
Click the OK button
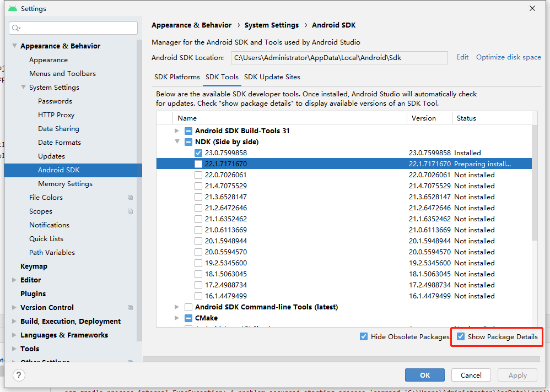click(425, 375)
